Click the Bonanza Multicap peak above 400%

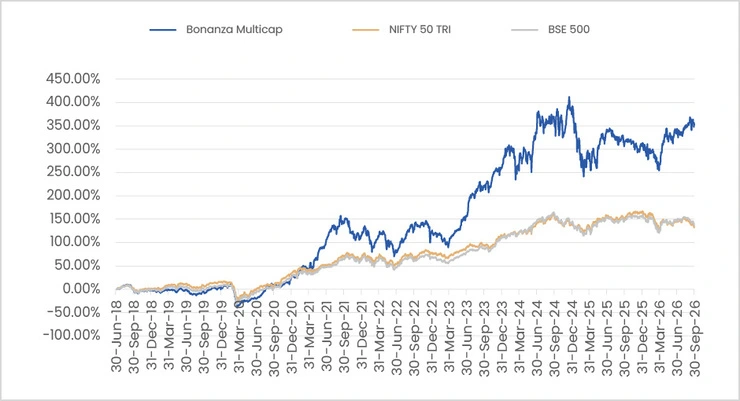tap(569, 98)
